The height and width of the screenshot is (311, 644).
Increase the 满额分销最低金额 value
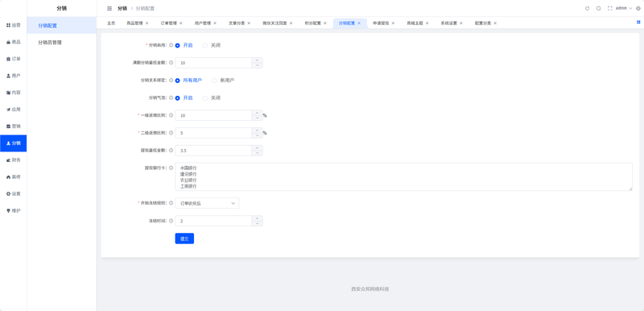point(257,60)
